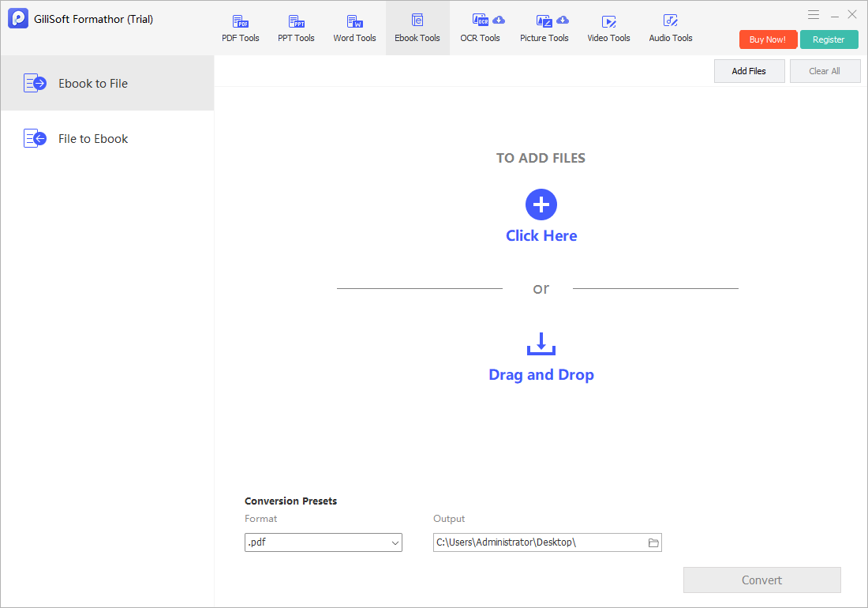Screen dimensions: 868x608
Task: Click the GiliSoft Formathor logo icon
Action: click(17, 18)
